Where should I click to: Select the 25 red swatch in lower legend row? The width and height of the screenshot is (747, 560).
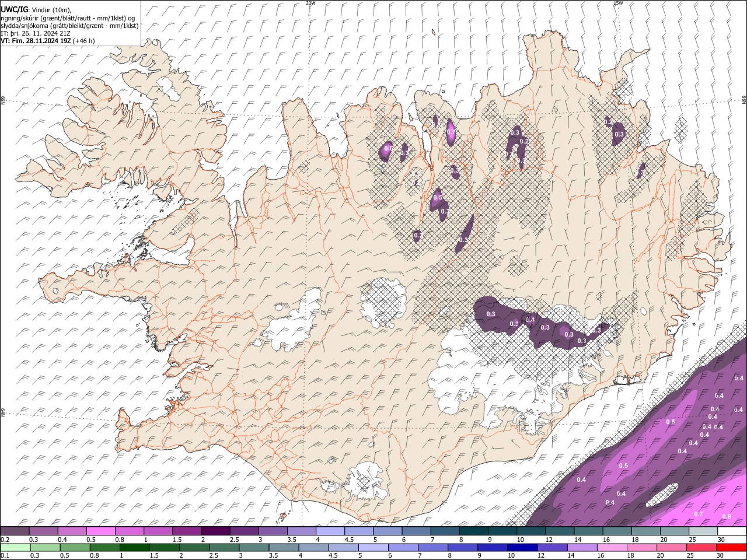[x=701, y=547]
